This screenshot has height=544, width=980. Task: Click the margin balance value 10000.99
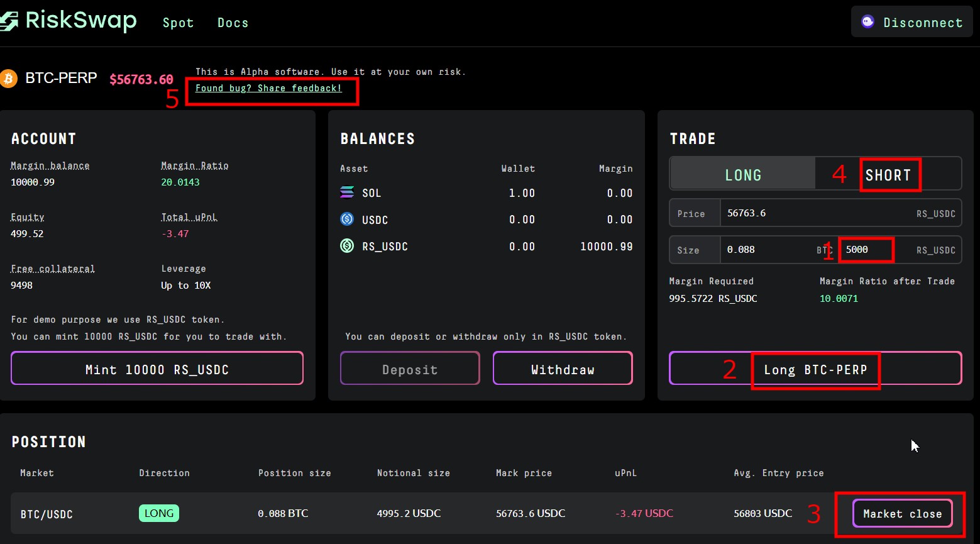(33, 182)
